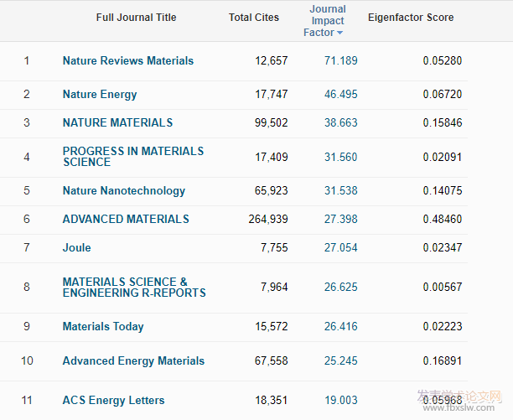This screenshot has width=513, height=420.
Task: Select Eigenfactor score 0.02223
Action: 443,326
